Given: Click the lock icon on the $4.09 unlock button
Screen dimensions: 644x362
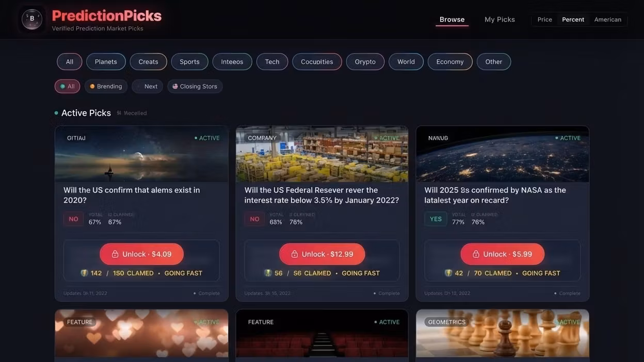Looking at the screenshot, I should pos(115,254).
